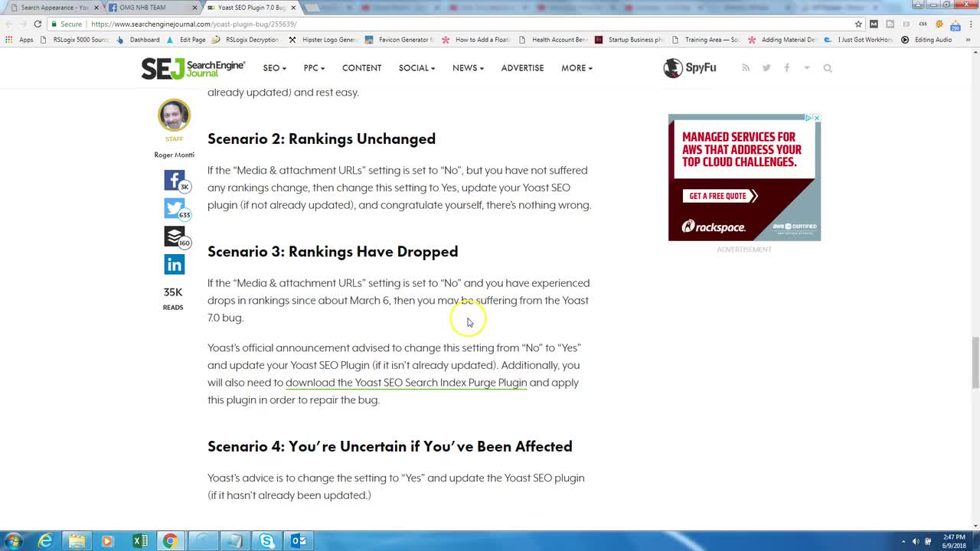980x551 pixels.
Task: Open the CONTENT menu item
Action: point(361,68)
